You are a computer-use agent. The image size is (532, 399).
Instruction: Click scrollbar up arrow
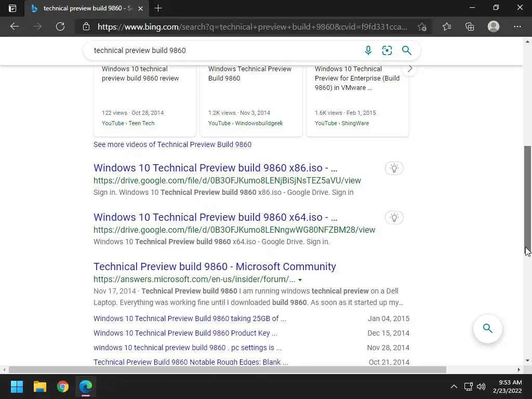click(x=527, y=42)
